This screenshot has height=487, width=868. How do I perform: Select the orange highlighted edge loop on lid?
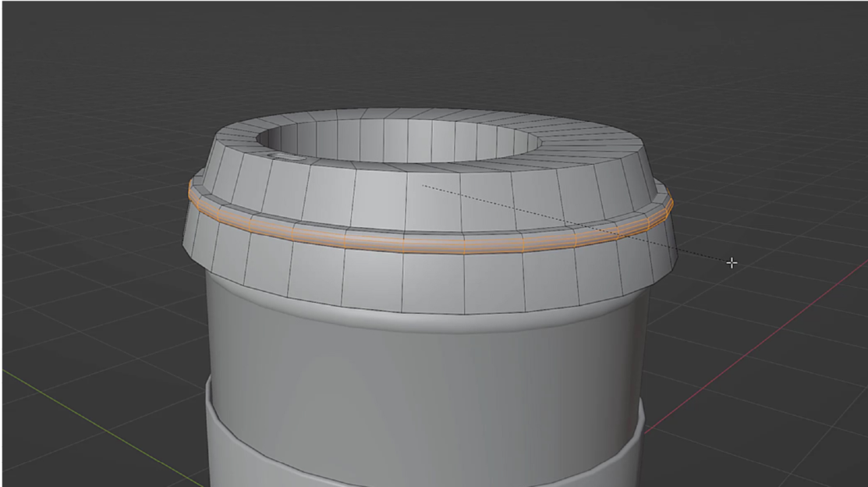[x=432, y=243]
